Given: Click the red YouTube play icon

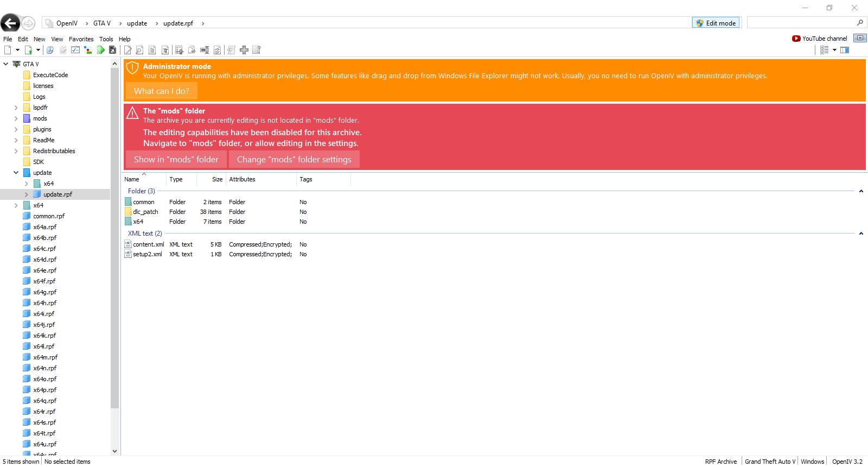Looking at the screenshot, I should click(796, 39).
